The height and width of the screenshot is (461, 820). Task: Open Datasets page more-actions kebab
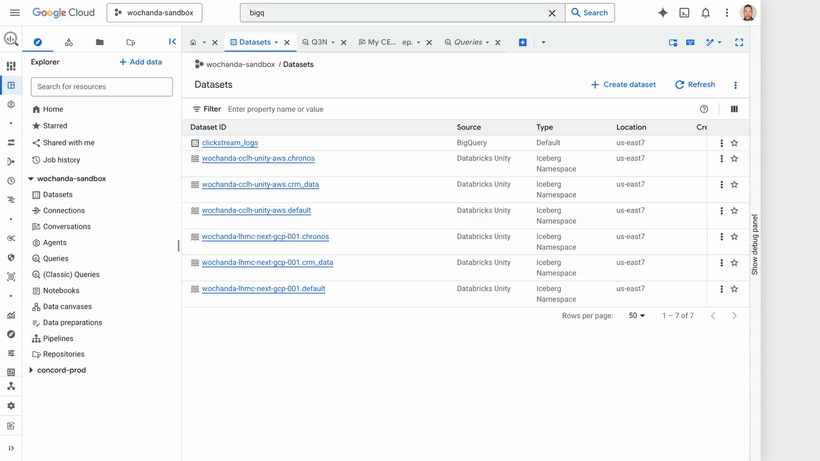point(735,85)
